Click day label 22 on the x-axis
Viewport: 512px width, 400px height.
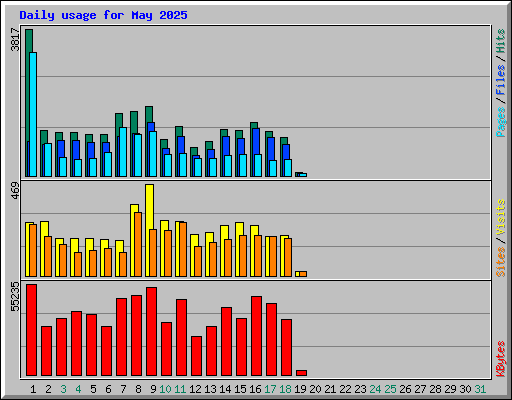click(345, 389)
